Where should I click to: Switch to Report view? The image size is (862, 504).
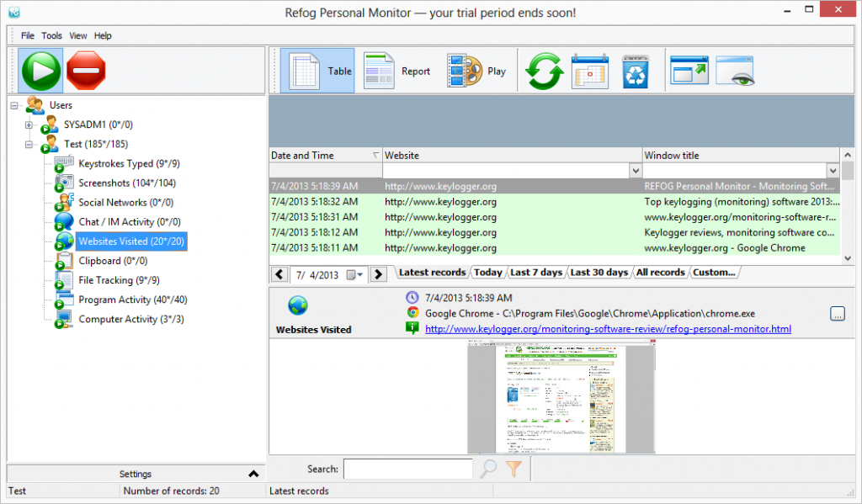point(397,72)
